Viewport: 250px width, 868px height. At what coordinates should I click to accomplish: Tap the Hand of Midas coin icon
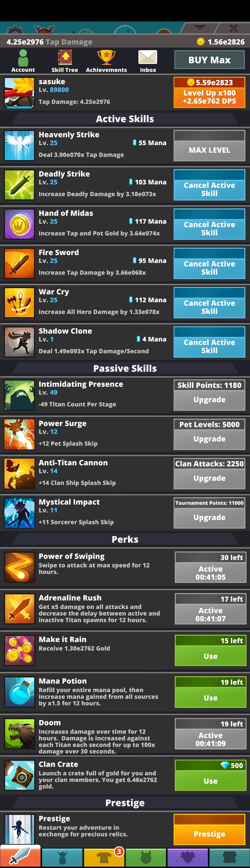tap(19, 224)
